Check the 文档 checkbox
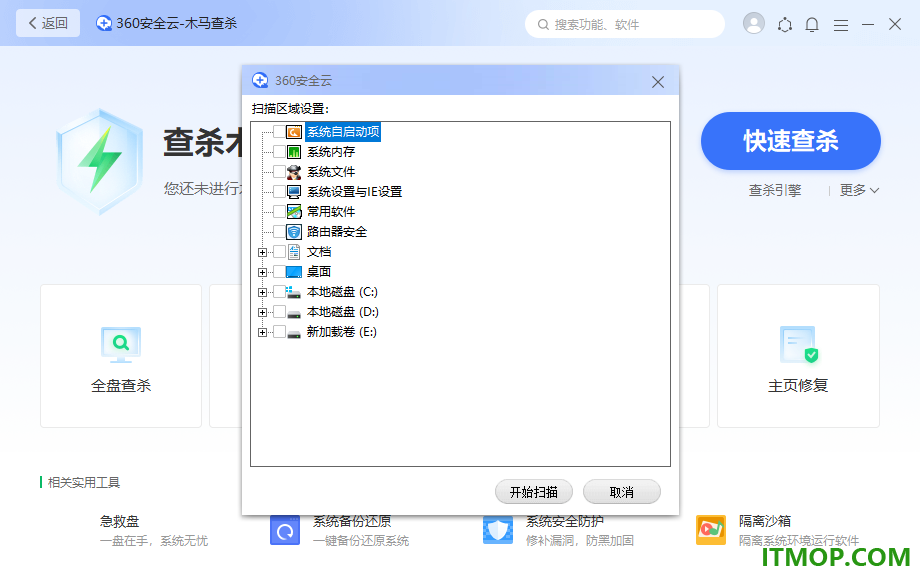The image size is (920, 580). coord(279,252)
